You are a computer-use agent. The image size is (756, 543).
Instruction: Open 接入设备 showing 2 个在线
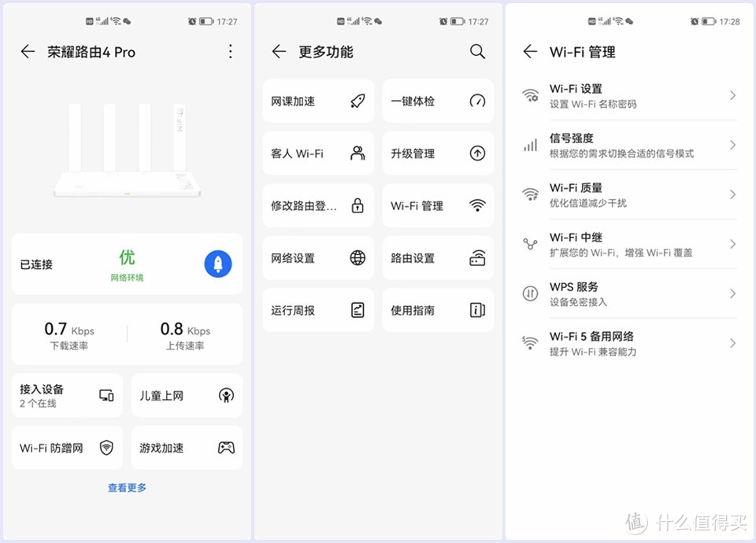coord(66,395)
